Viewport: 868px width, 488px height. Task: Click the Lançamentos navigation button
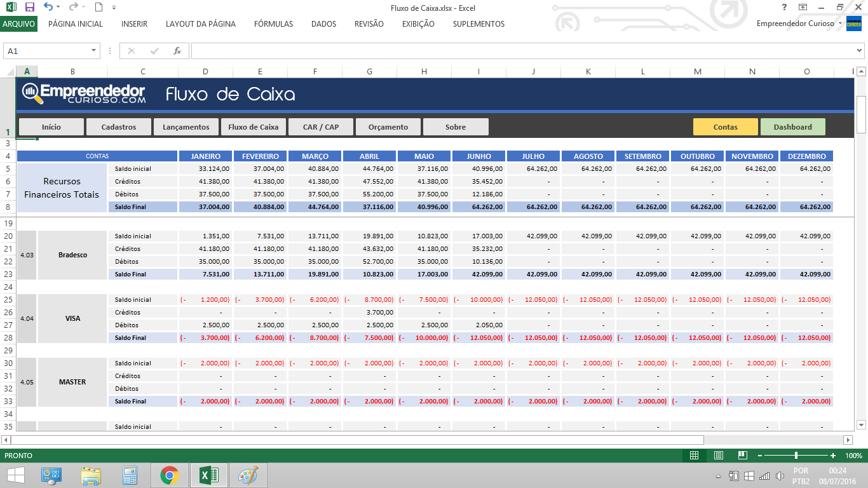186,127
